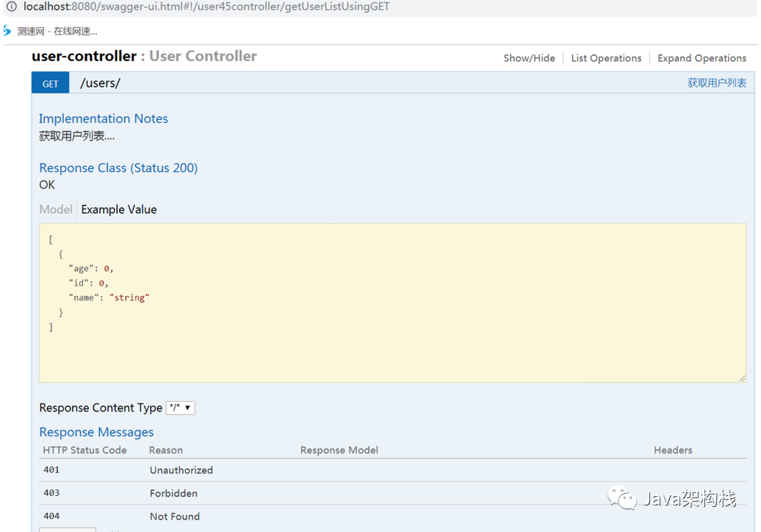Image resolution: width=761 pixels, height=532 pixels.
Task: Click the "age": 0 line in example
Action: coord(91,268)
